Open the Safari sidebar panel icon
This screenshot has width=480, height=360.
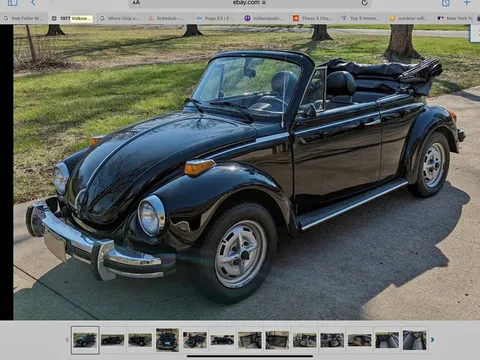coord(13,3)
